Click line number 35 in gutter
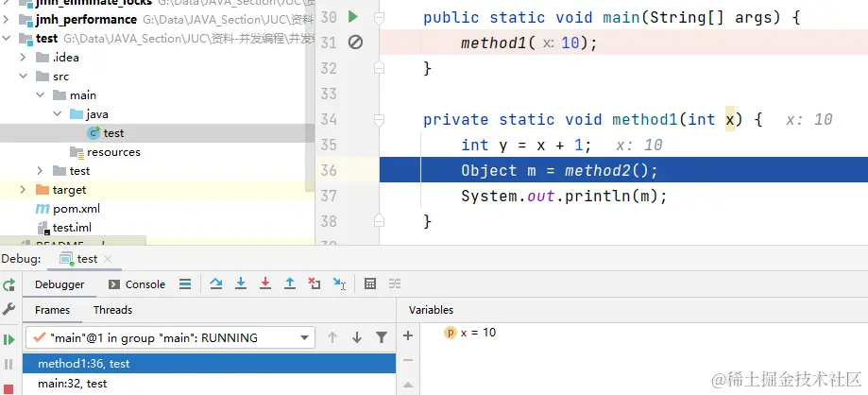The height and width of the screenshot is (395, 868). coord(329,146)
